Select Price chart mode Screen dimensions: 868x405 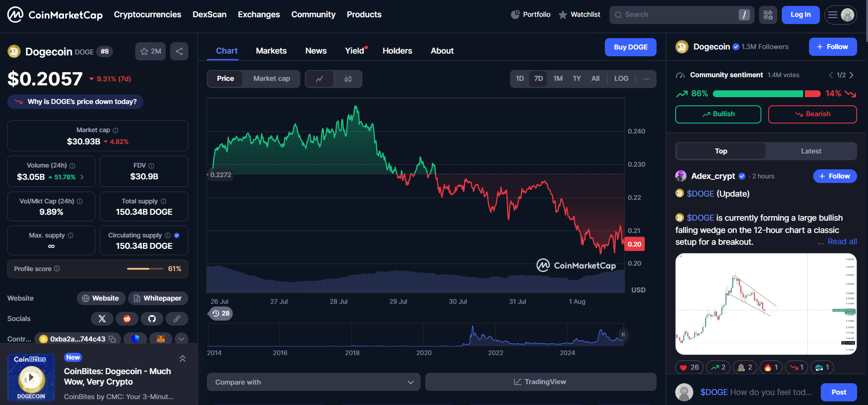coord(225,79)
